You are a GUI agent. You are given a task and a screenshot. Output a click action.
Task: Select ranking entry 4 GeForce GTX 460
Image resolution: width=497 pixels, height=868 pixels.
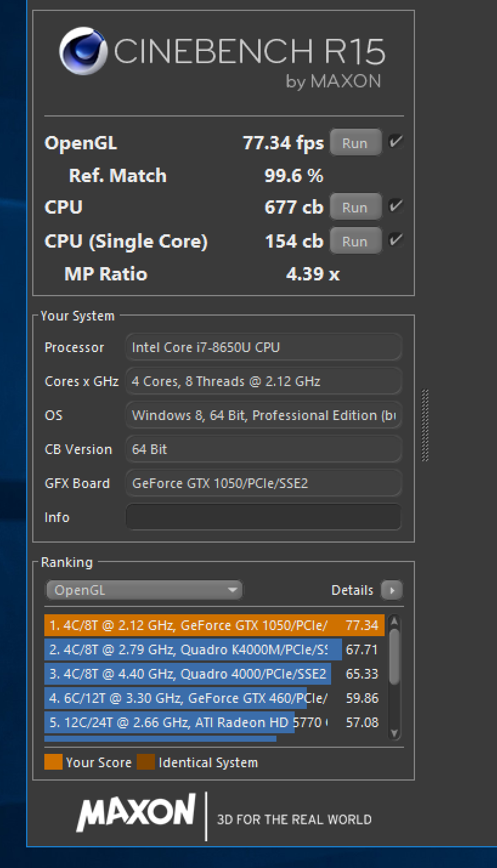(x=214, y=698)
